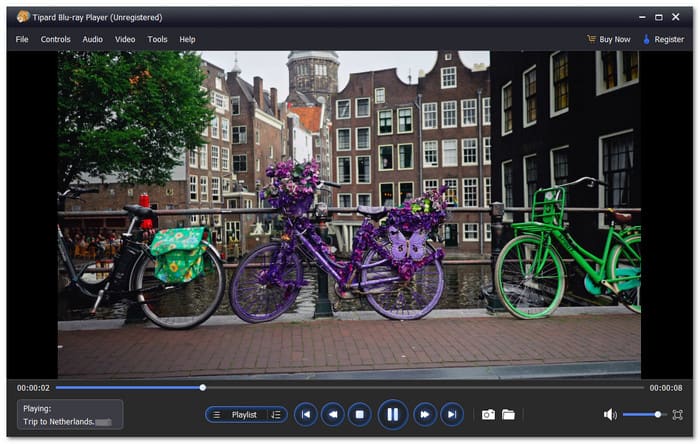Open the Controls menu
This screenshot has width=700, height=444.
pos(56,39)
